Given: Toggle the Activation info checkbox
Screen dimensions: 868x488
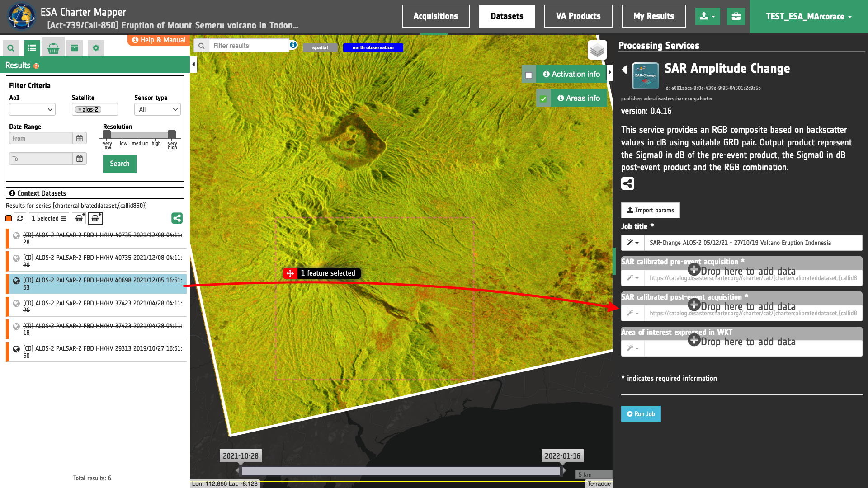Looking at the screenshot, I should point(528,75).
